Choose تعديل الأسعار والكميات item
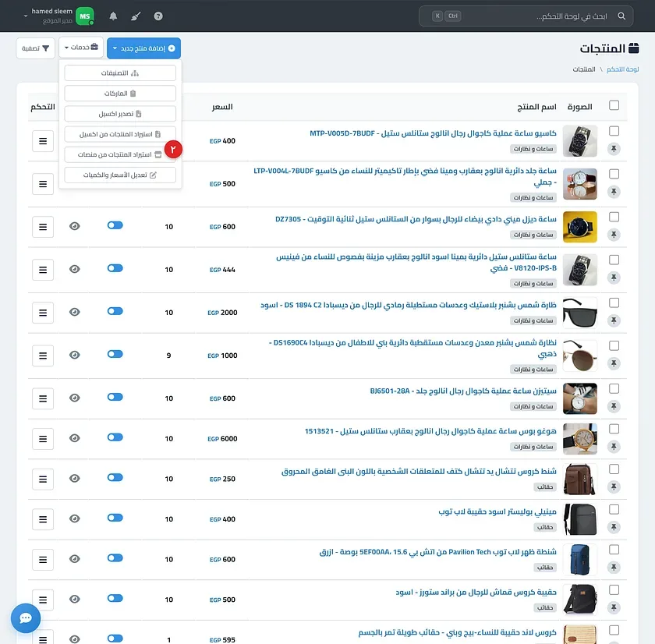 tap(120, 175)
